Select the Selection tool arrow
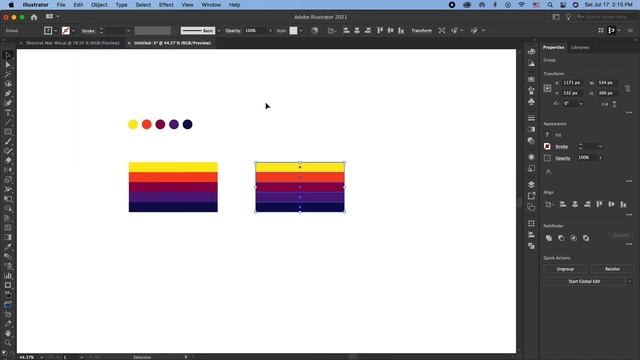 tap(8, 55)
